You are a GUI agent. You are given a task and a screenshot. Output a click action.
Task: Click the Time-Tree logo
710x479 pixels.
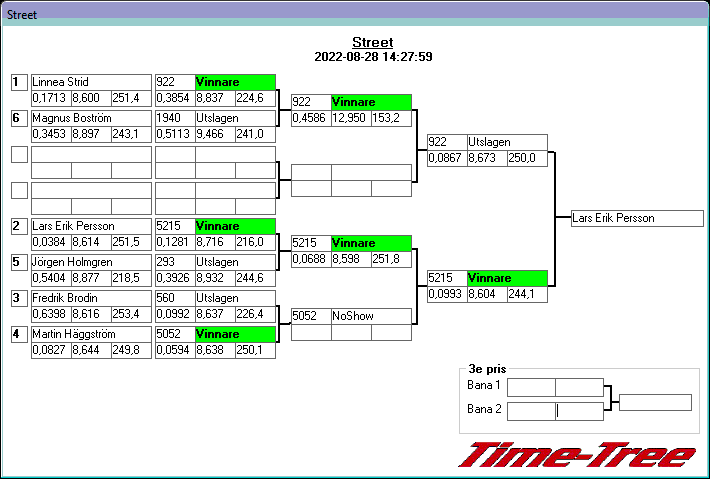click(578, 455)
